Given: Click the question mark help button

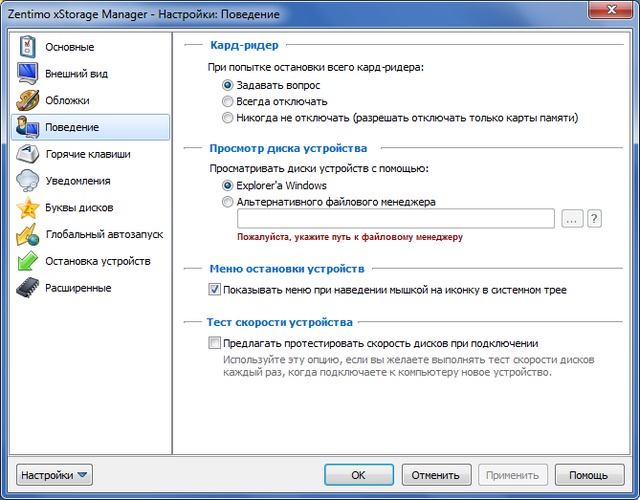Looking at the screenshot, I should [594, 218].
